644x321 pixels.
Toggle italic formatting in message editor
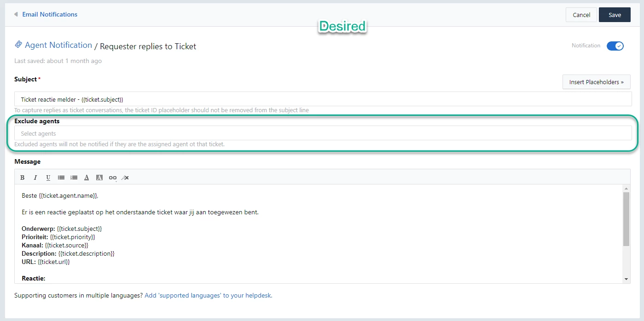click(x=35, y=178)
